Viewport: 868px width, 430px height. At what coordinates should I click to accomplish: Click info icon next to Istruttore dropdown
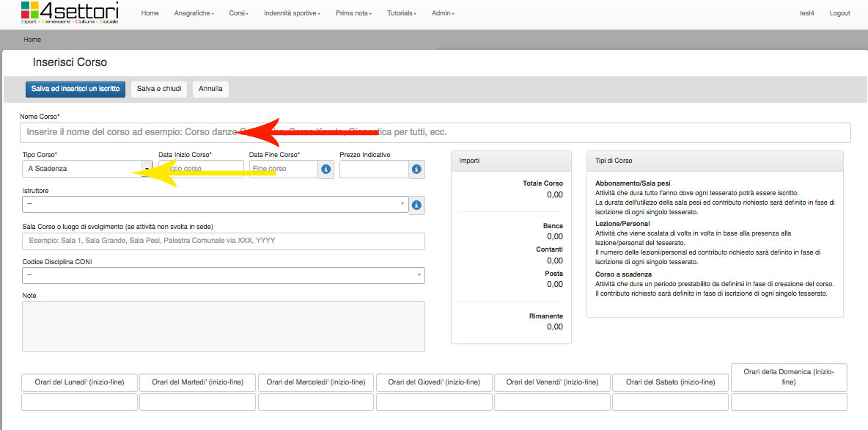(x=416, y=205)
